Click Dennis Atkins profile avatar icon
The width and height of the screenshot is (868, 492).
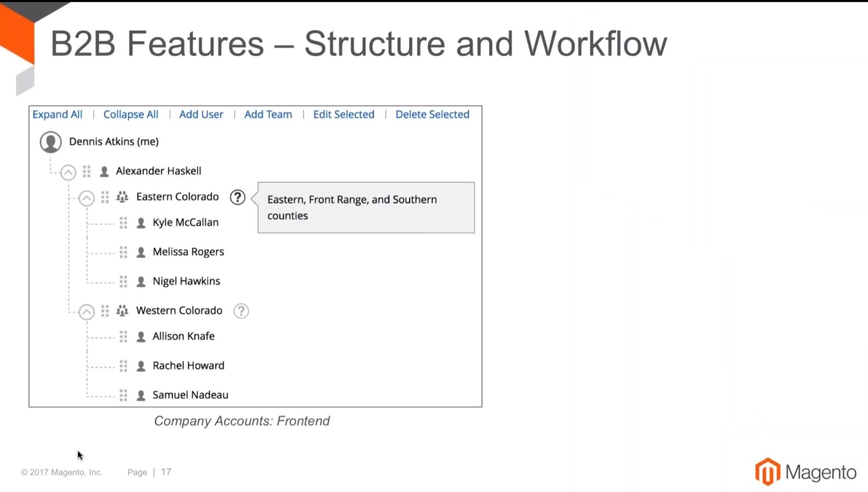[x=50, y=142]
